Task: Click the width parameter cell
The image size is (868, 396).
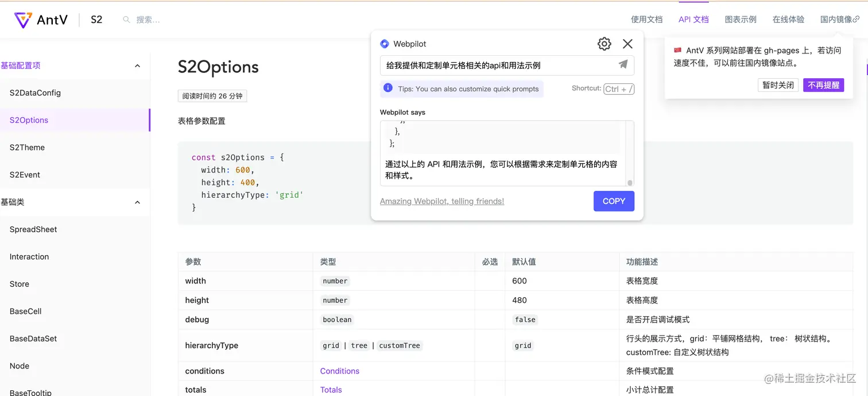Action: pyautogui.click(x=245, y=281)
